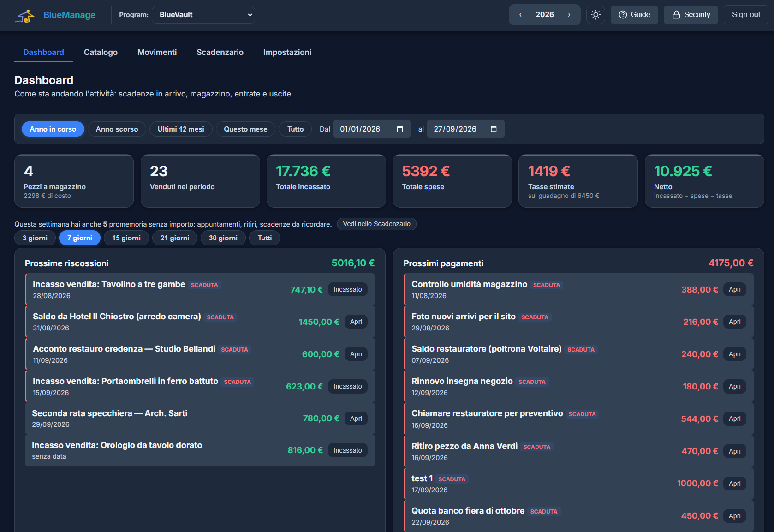Mark Tavolino a tre gambe as Incassato
The width and height of the screenshot is (774, 532).
tap(348, 289)
